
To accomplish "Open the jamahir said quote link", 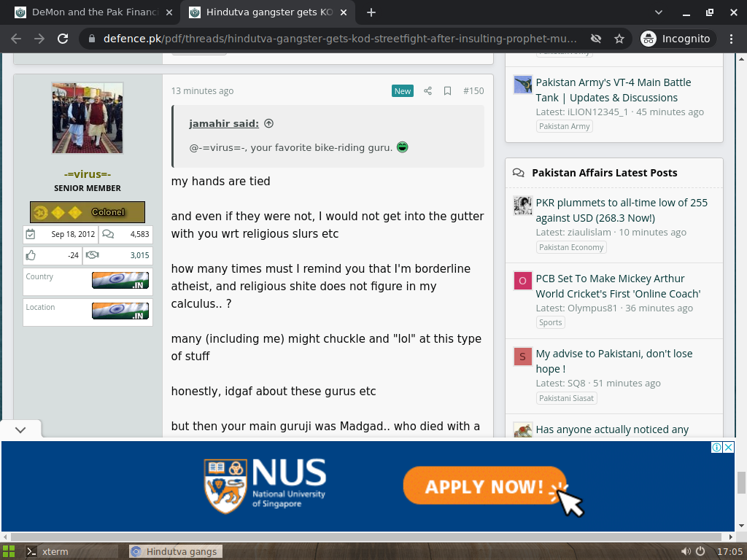I will 224,124.
